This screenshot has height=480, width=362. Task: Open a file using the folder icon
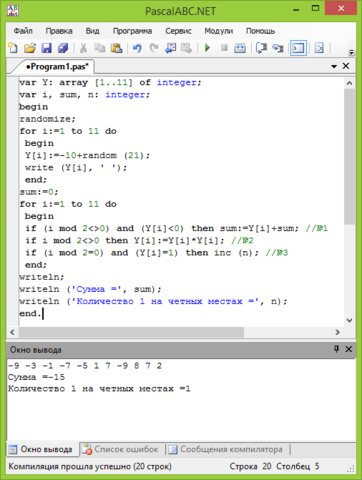click(x=30, y=48)
